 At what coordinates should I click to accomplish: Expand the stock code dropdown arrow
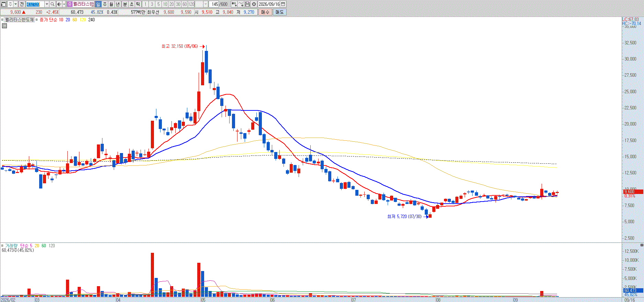pos(47,4)
